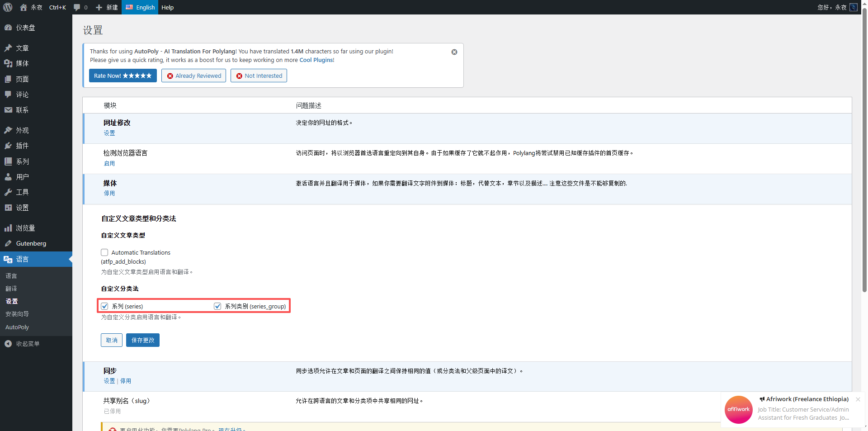Click Rate Now! five stars button
Viewport: 868px width, 431px height.
[x=123, y=76]
